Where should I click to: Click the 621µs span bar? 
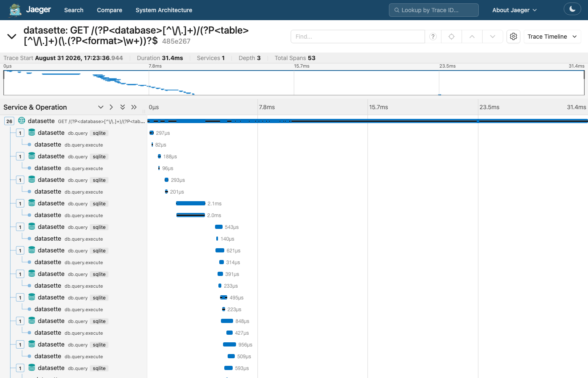[x=220, y=250]
